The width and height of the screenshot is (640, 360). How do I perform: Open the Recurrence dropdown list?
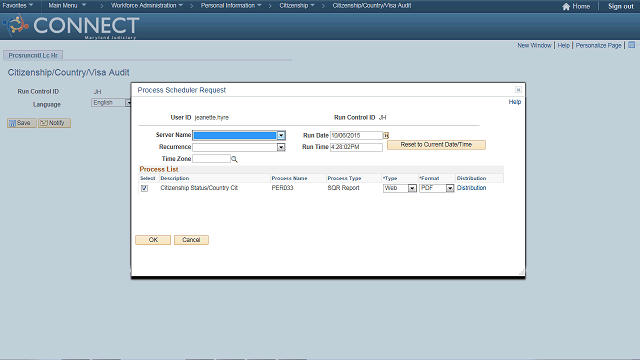tap(281, 147)
